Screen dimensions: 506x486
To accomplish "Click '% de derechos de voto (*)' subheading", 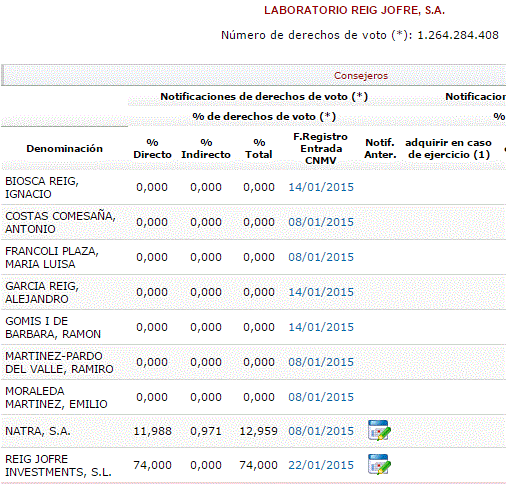I will tap(264, 117).
